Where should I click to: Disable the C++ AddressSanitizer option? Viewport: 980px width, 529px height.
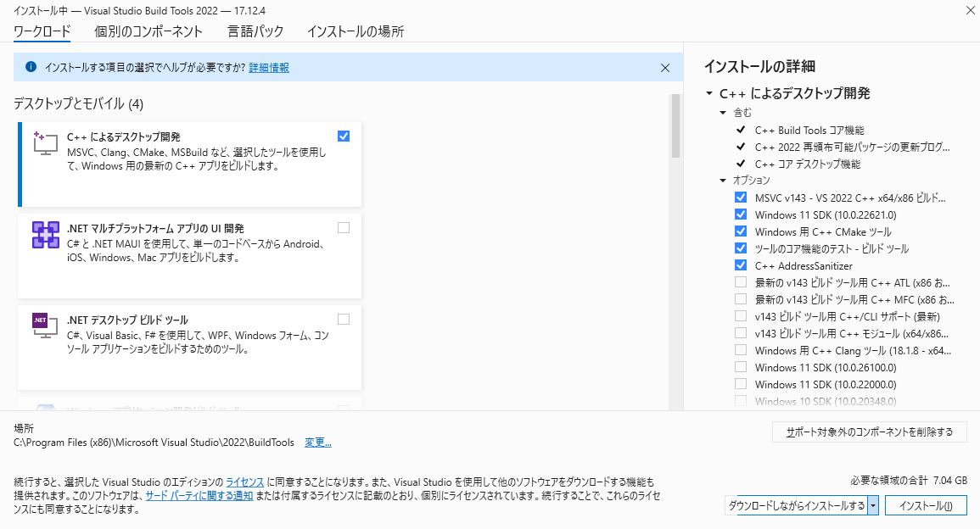(741, 265)
